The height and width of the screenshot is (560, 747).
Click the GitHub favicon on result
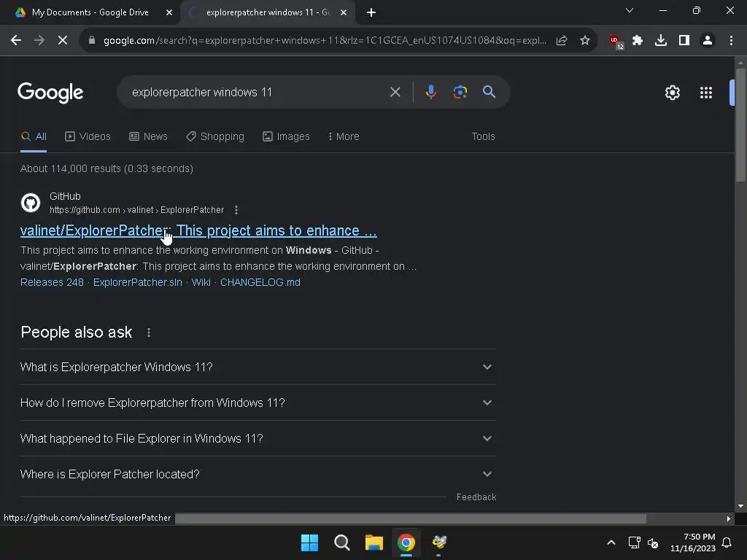pos(31,203)
